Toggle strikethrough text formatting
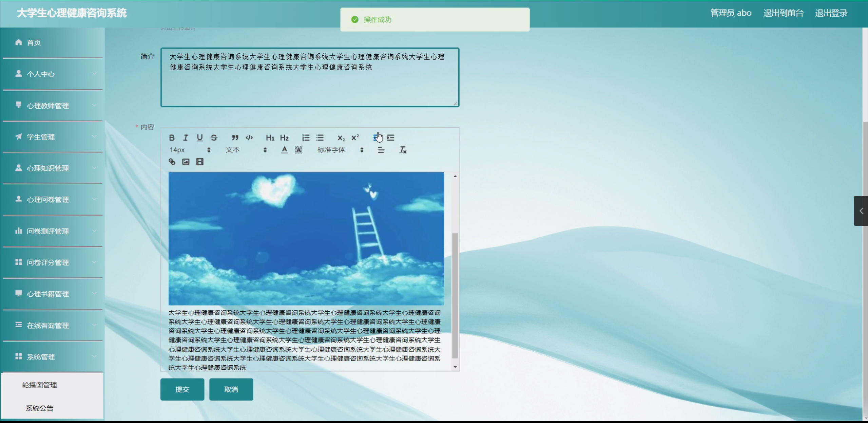Screen dimensions: 868x423 [x=214, y=137]
